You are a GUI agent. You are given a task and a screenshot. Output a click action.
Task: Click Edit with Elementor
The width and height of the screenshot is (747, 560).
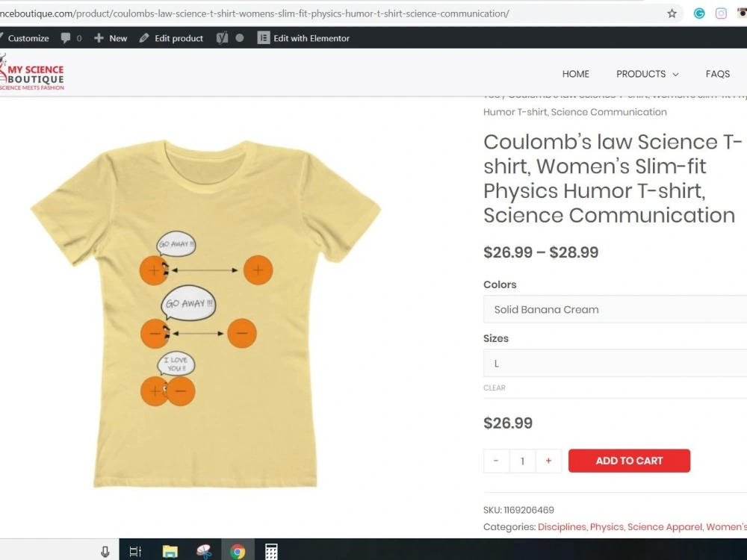click(303, 38)
